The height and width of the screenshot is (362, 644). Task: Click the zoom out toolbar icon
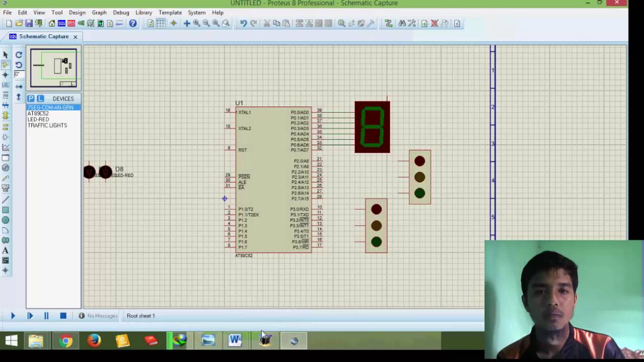point(206,23)
